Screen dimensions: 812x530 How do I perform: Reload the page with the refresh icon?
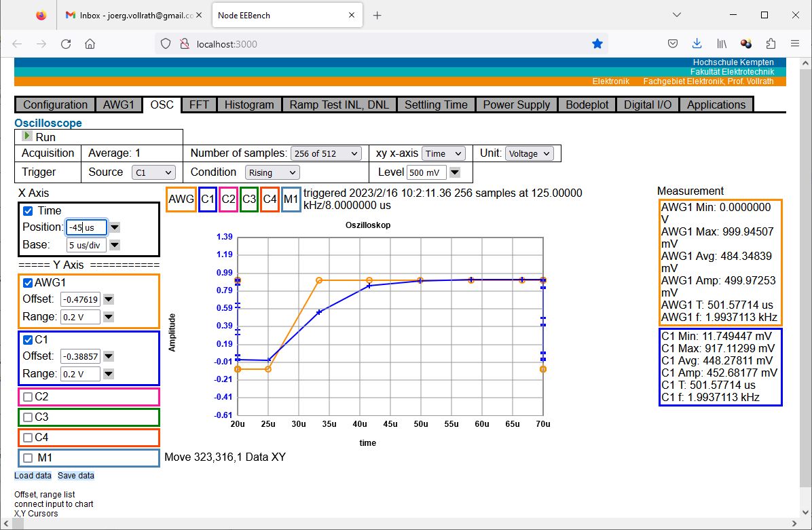click(66, 44)
